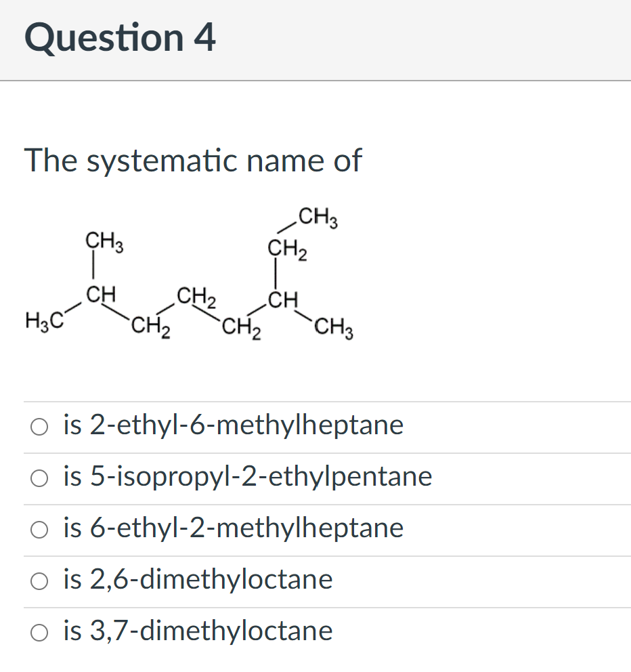Choose the answer 'is 2-ethyl-6-methylheptane'

pyautogui.click(x=233, y=426)
